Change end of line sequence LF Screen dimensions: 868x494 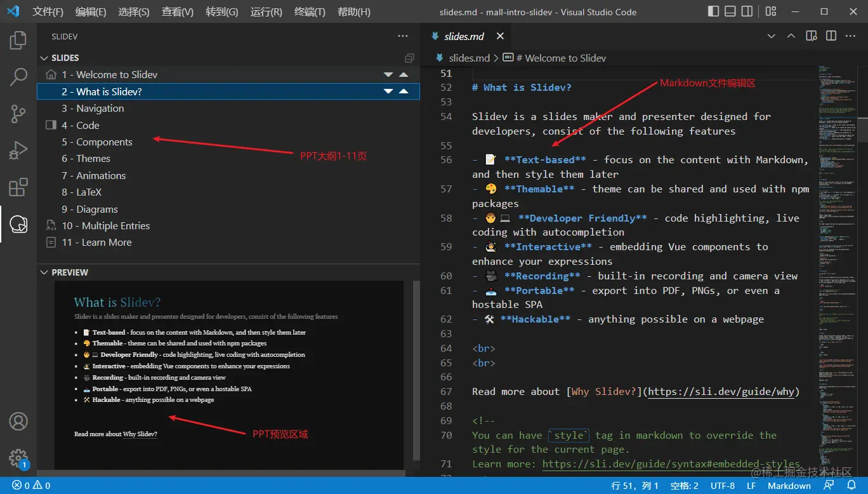point(751,486)
